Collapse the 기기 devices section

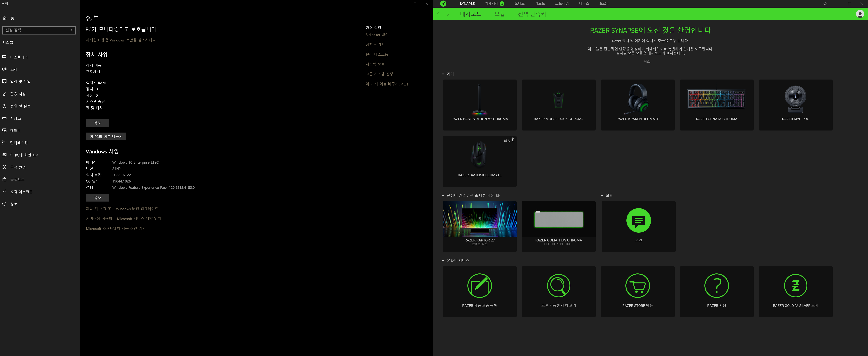(443, 74)
